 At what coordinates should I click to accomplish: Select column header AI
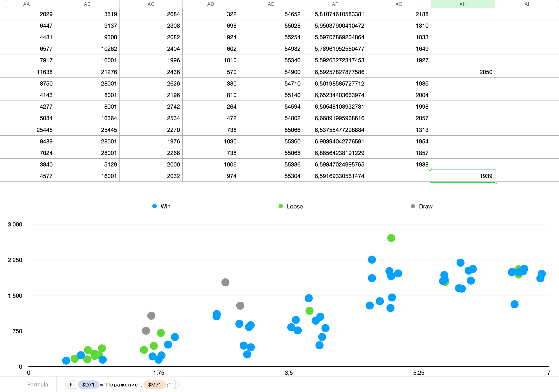pyautogui.click(x=527, y=4)
